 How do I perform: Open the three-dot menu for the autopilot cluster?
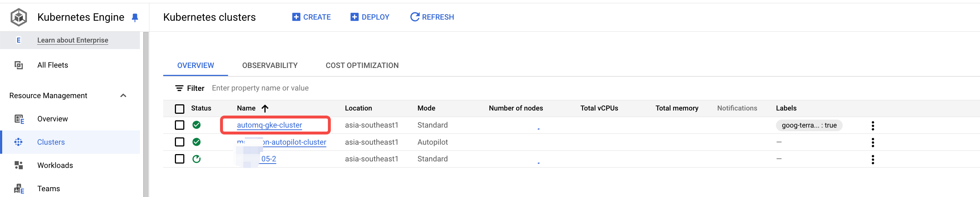coord(872,142)
